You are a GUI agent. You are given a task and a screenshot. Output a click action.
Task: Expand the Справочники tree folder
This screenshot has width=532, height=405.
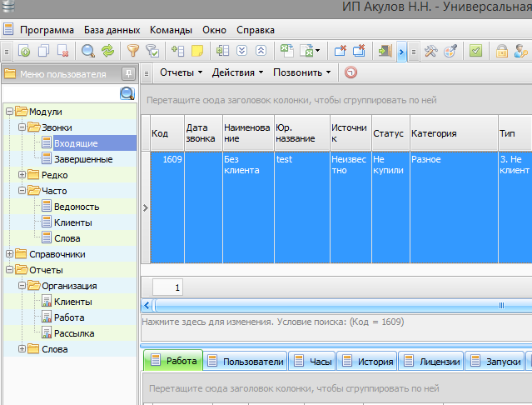click(9, 254)
